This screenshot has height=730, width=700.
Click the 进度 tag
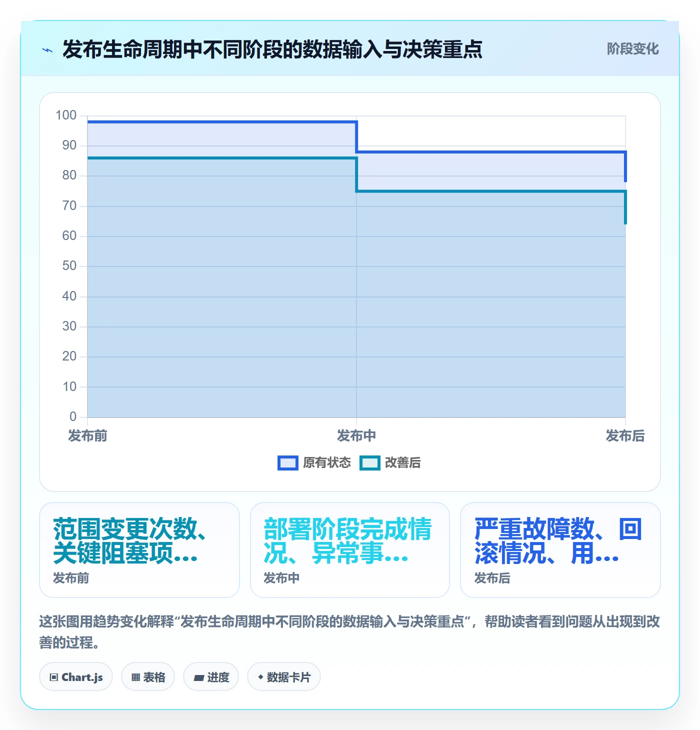(x=211, y=677)
